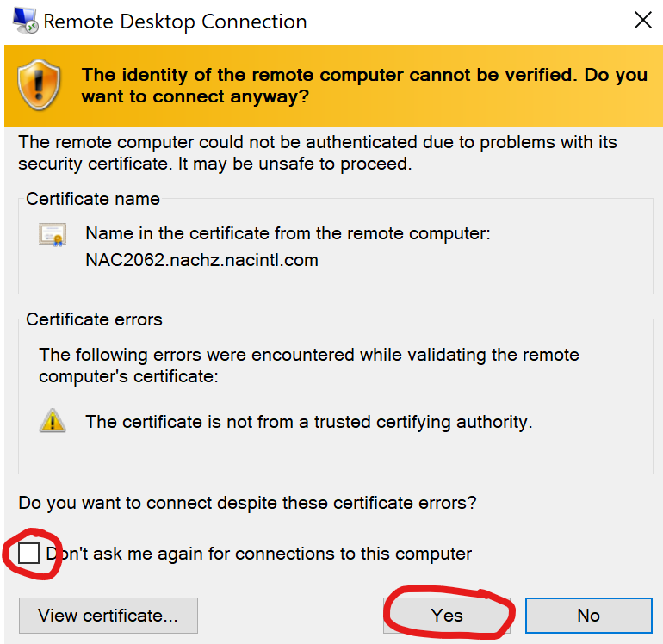The image size is (663, 644).
Task: Click the "Name in the certificate" label text
Action: (288, 233)
